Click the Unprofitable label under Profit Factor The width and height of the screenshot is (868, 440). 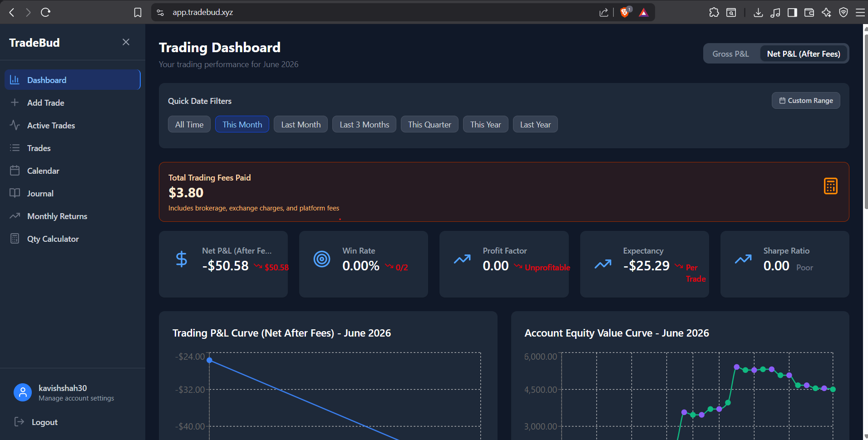tap(547, 268)
